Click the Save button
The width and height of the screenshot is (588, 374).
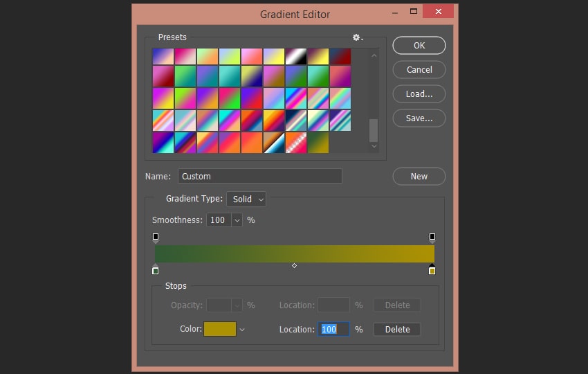419,118
